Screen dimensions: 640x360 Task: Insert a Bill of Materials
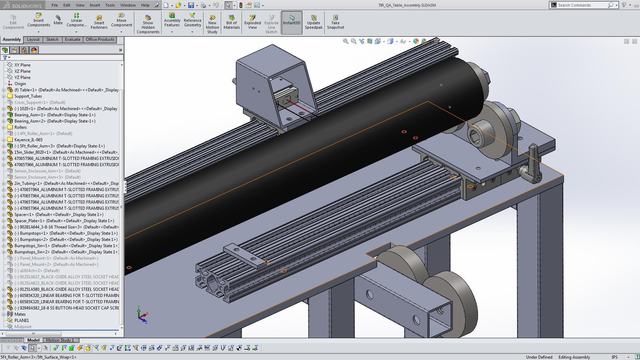tap(231, 22)
